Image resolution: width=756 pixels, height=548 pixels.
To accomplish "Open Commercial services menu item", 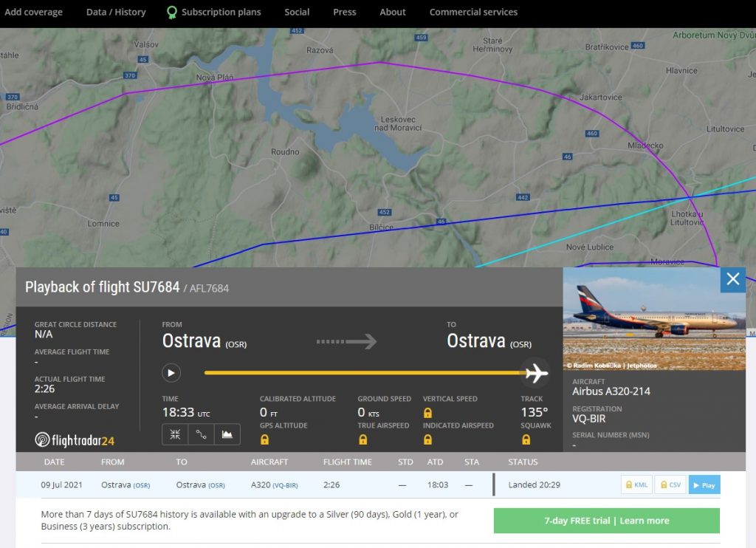I will click(473, 12).
